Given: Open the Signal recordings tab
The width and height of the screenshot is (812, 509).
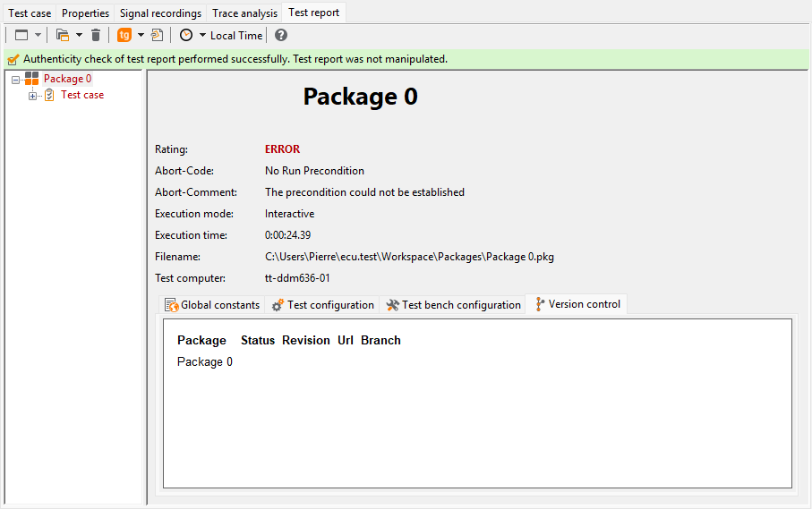Looking at the screenshot, I should (160, 13).
